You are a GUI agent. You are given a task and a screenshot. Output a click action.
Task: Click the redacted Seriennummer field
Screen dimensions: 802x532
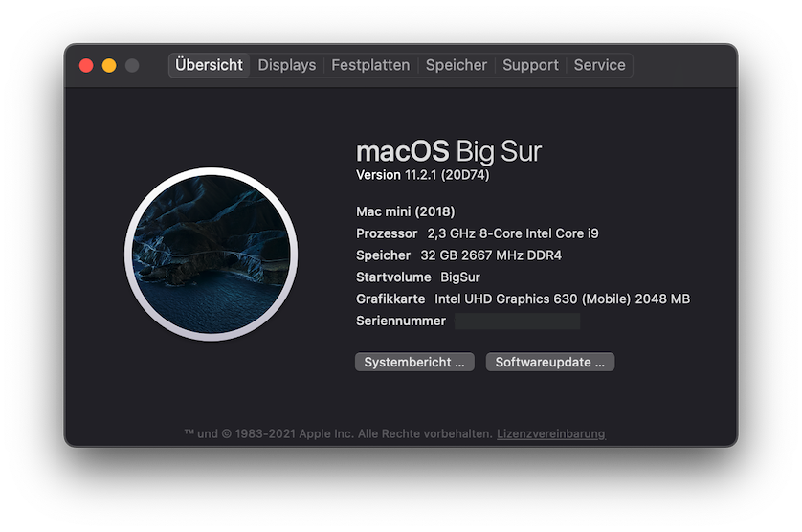[517, 321]
